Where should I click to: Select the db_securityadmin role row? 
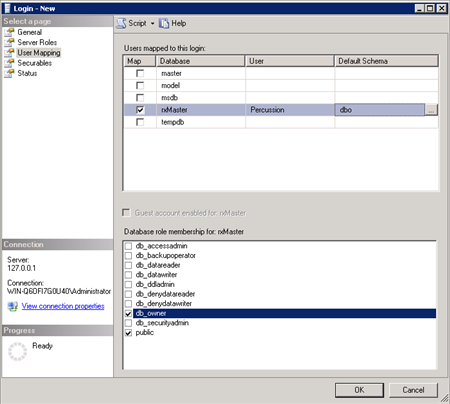click(x=280, y=323)
